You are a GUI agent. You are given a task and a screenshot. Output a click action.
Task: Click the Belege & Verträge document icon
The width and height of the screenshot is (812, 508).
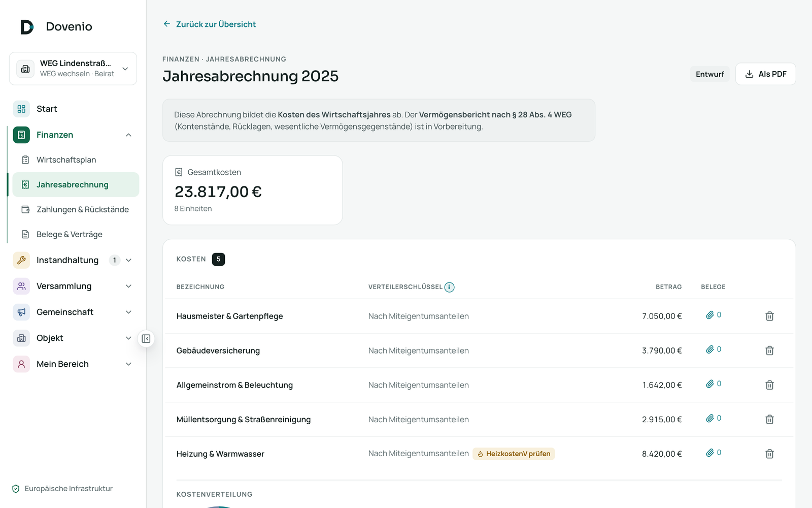point(25,234)
